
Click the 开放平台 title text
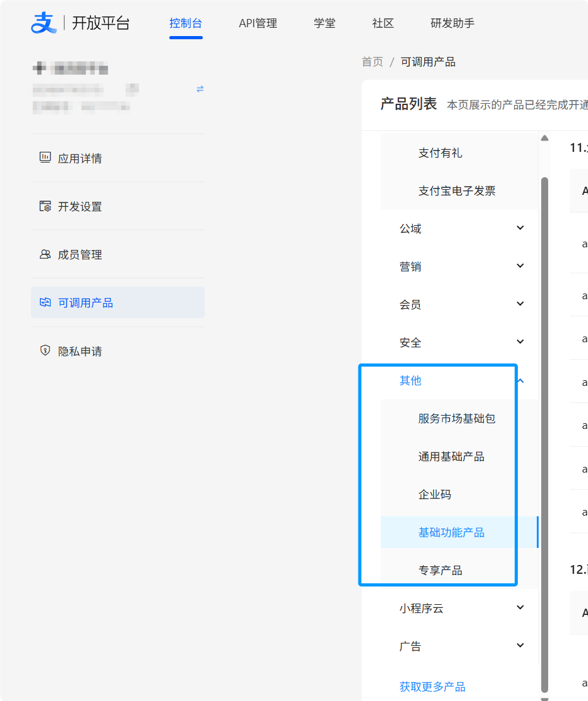click(x=101, y=23)
